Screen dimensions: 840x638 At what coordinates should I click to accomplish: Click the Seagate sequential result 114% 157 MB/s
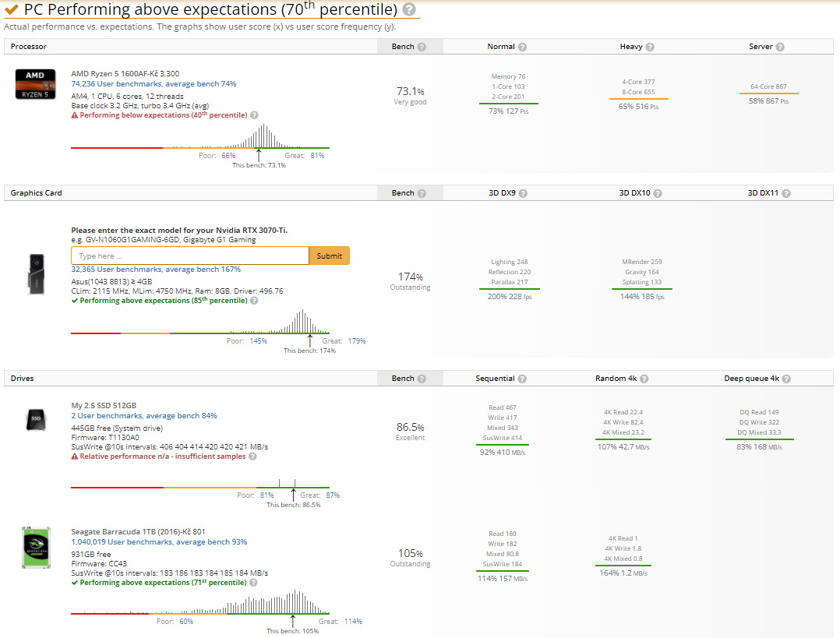pyautogui.click(x=503, y=579)
